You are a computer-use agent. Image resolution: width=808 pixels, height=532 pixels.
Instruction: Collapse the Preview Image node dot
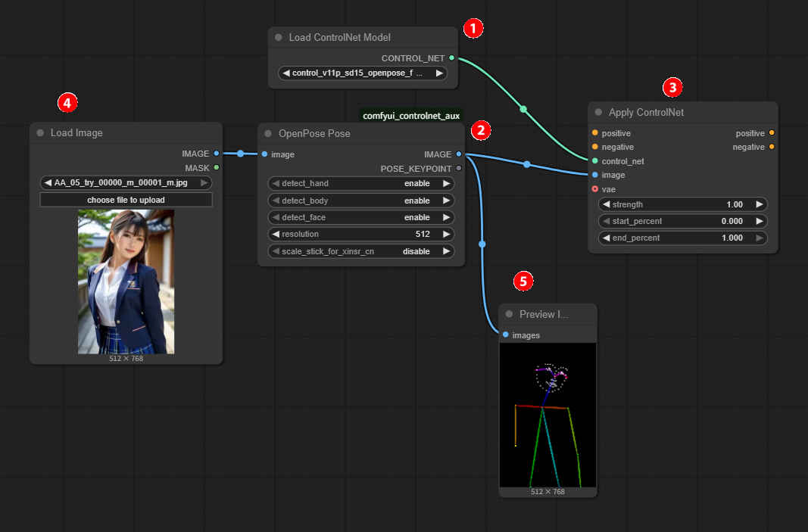click(509, 315)
